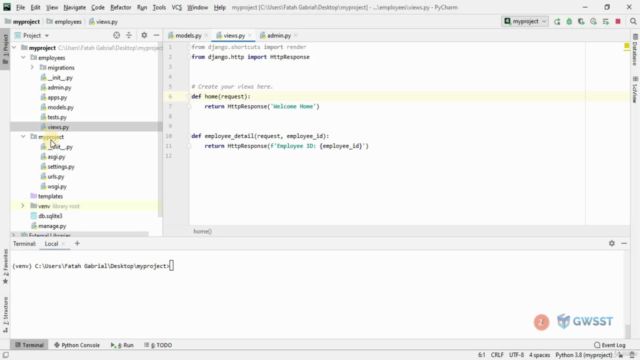This screenshot has height=360, width=640.
Task: Close the views.py editor tab
Action: 249,36
